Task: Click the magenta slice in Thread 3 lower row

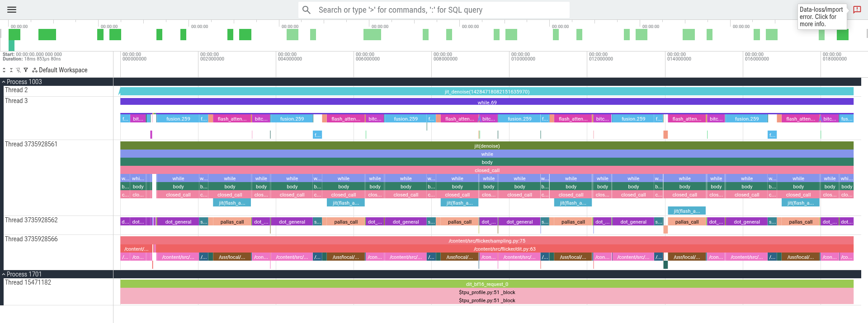Action: click(151, 135)
